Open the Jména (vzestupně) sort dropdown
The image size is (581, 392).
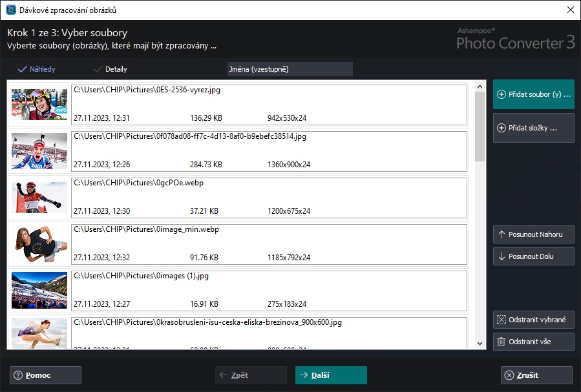[290, 69]
